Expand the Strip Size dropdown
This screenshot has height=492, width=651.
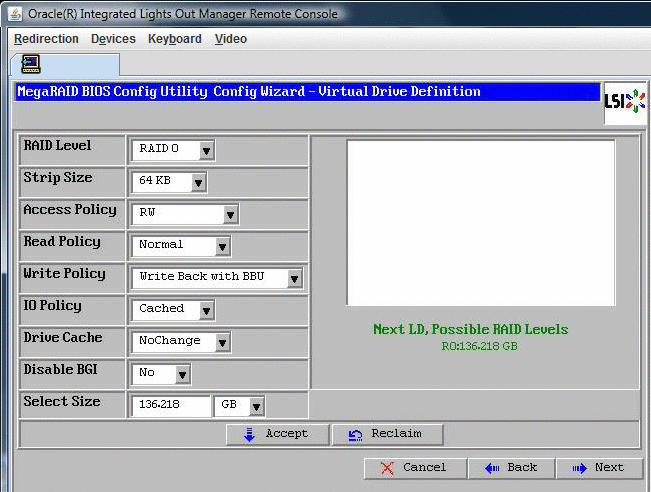(198, 182)
